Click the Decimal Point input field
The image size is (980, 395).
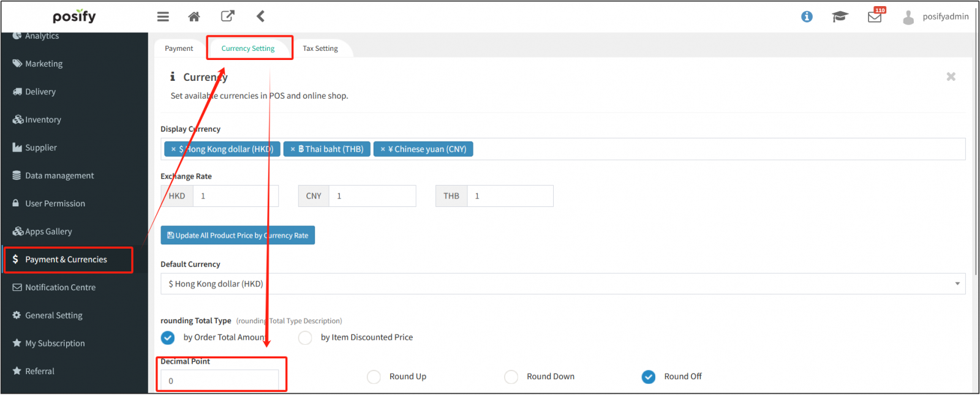pyautogui.click(x=219, y=380)
